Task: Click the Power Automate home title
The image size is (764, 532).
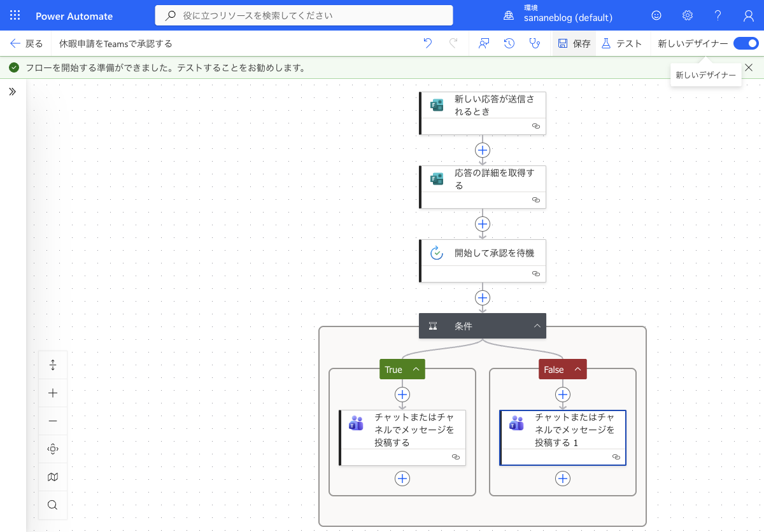Action: 74,16
